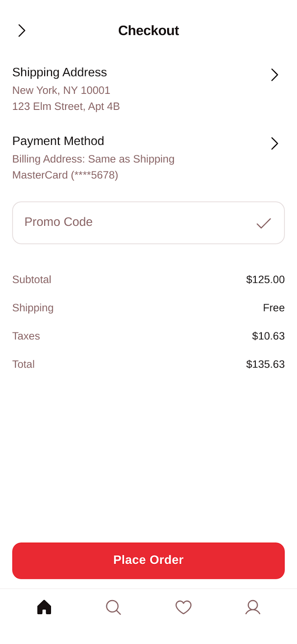Tap the back chevron beside Checkout
The height and width of the screenshot is (644, 297).
tap(22, 31)
